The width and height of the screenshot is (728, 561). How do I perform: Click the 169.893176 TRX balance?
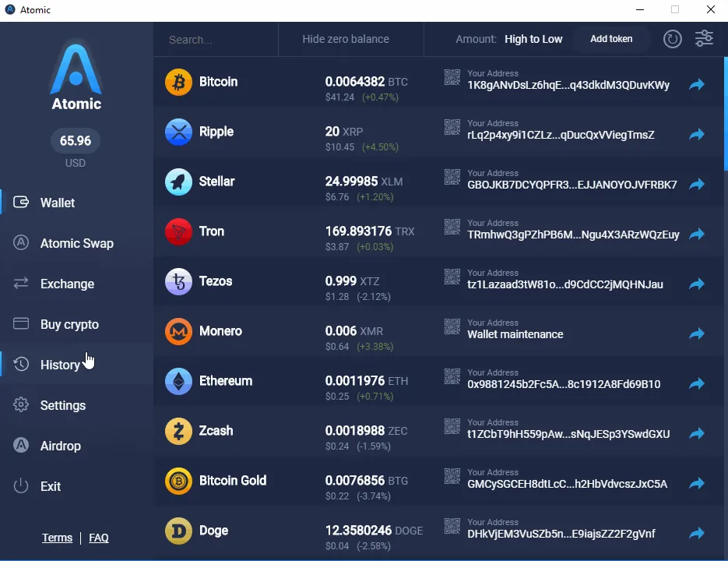pyautogui.click(x=370, y=231)
